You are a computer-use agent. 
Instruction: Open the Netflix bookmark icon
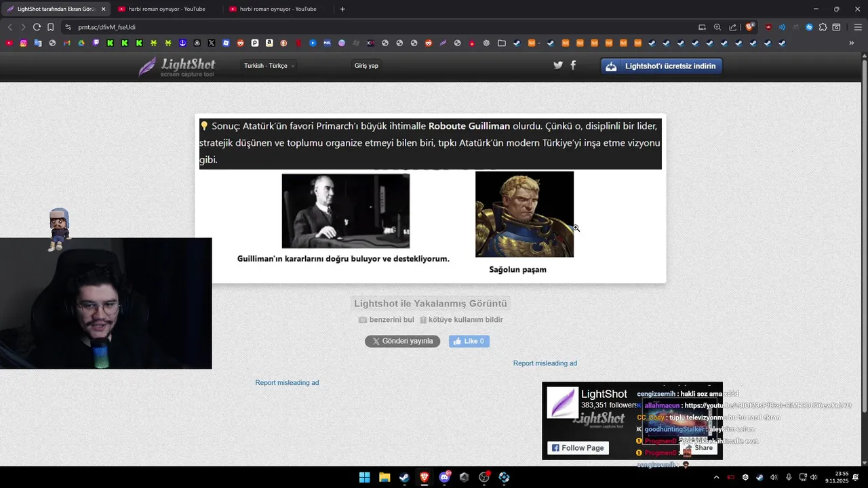[x=298, y=43]
